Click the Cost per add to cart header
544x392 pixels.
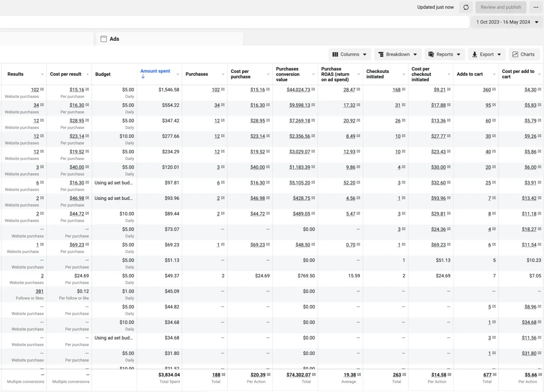click(518, 74)
